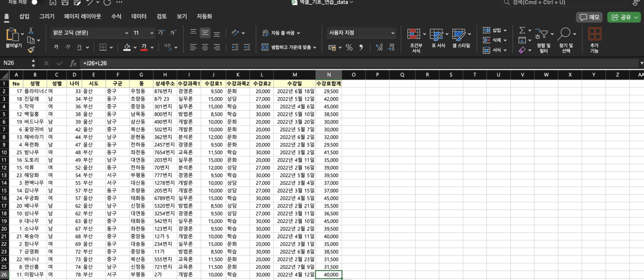The width and height of the screenshot is (644, 280).
Task: Toggle bold (가) formatting button
Action: [x=56, y=47]
